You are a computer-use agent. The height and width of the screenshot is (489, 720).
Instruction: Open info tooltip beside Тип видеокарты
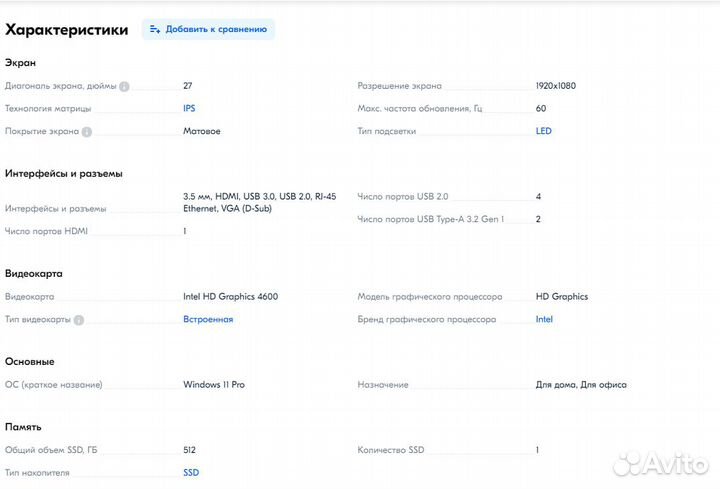pyautogui.click(x=79, y=320)
